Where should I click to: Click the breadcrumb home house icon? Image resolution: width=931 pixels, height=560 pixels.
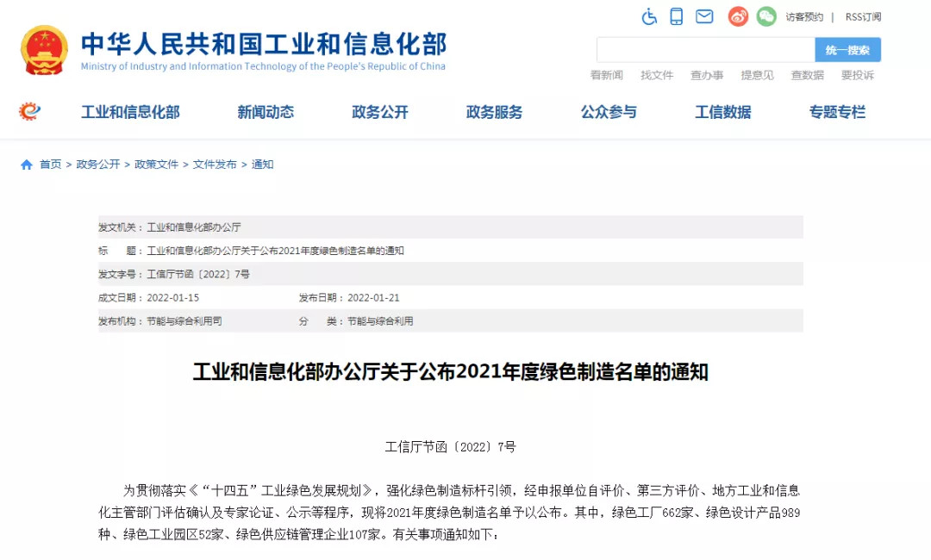tap(27, 165)
